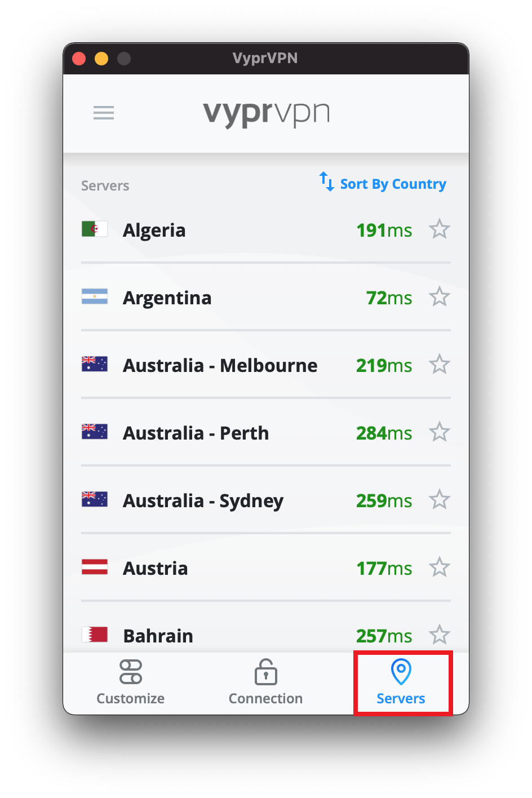
Task: Select the Customize grid icon
Action: click(x=130, y=672)
